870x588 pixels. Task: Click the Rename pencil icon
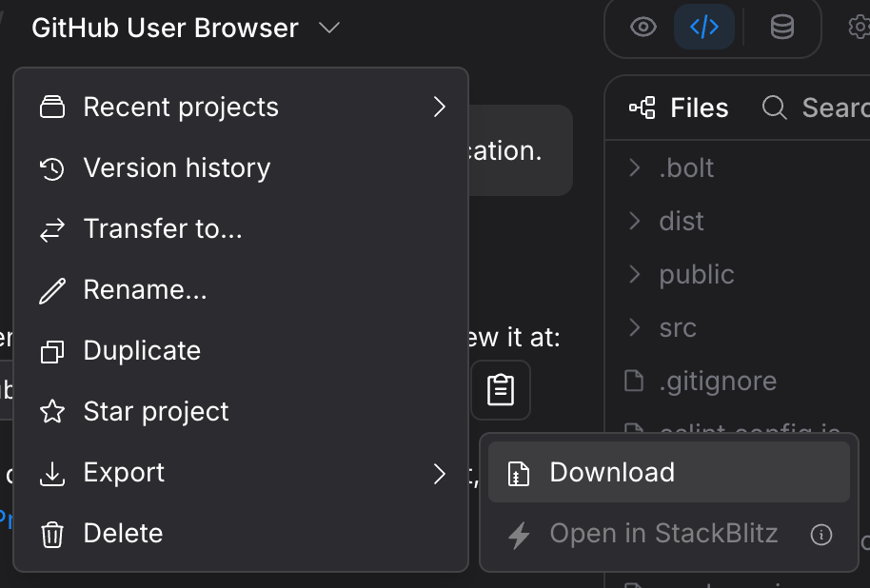[52, 291]
